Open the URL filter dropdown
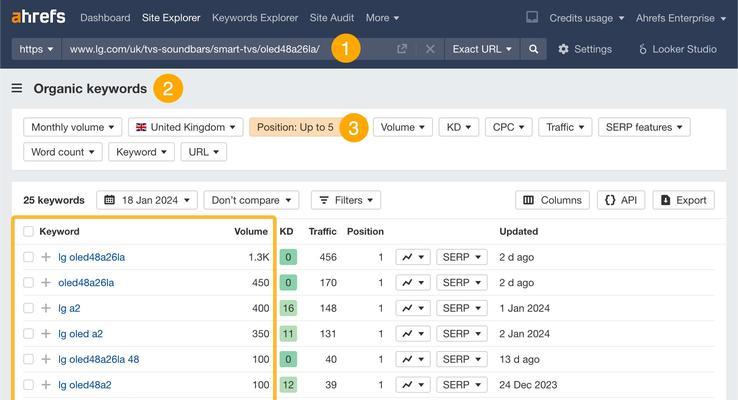This screenshot has width=738, height=400. [x=203, y=152]
